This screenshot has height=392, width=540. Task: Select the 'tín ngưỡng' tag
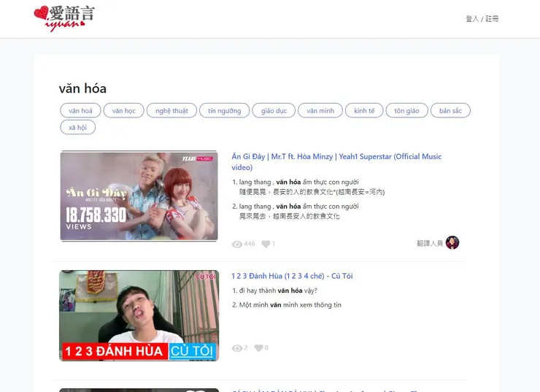click(224, 110)
